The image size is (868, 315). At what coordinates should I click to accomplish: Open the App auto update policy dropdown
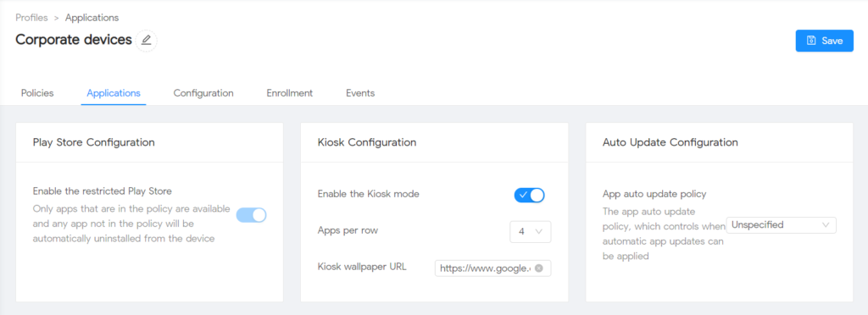point(781,225)
